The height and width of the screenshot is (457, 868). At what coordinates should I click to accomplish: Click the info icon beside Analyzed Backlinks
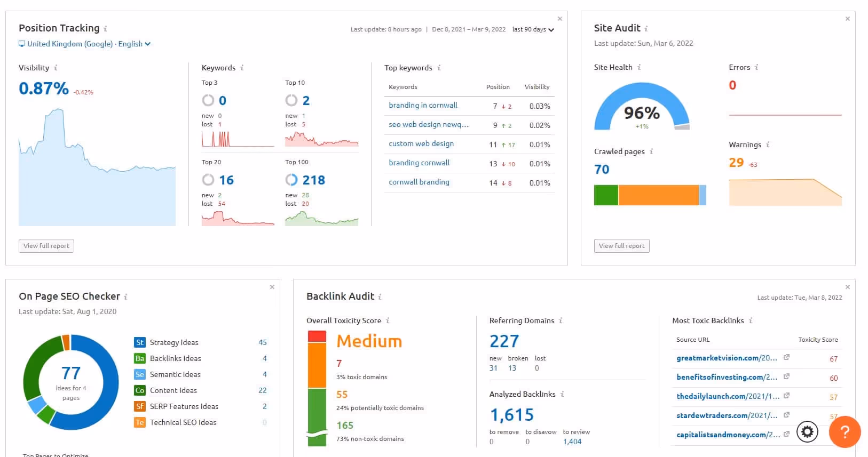pyautogui.click(x=562, y=394)
